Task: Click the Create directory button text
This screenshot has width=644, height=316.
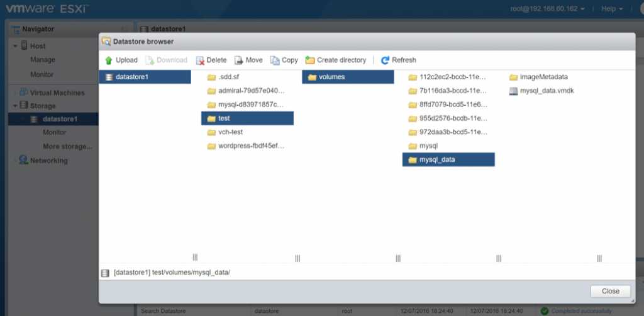Action: 341,60
